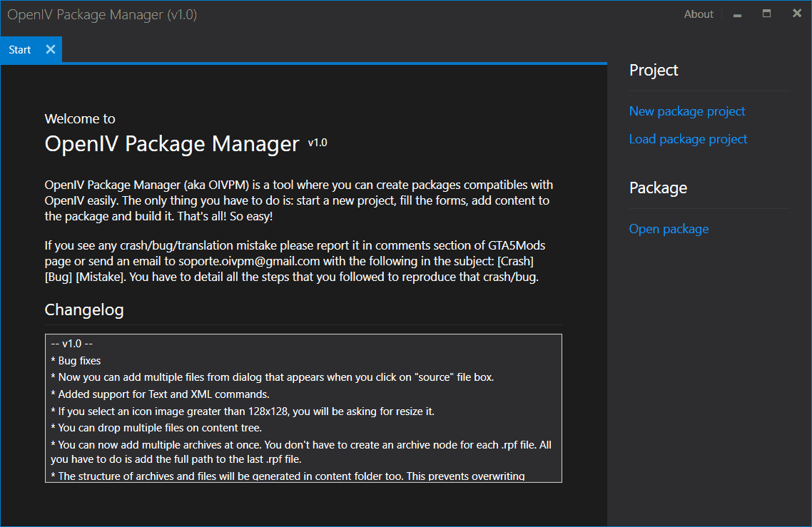
Task: Click the 'Added support for Text and XML commands' line
Action: click(160, 394)
